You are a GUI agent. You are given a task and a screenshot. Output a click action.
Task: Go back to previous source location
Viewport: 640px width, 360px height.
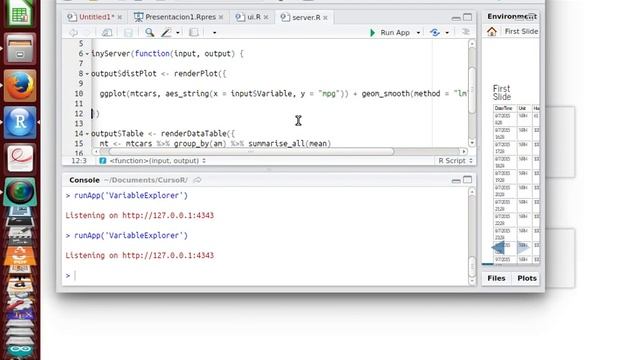pyautogui.click(x=73, y=32)
